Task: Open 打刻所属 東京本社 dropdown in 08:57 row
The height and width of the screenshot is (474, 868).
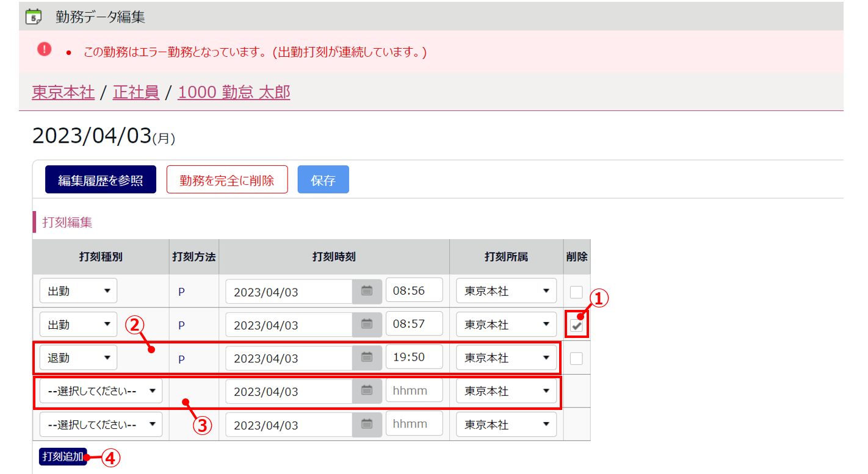Action: [507, 325]
